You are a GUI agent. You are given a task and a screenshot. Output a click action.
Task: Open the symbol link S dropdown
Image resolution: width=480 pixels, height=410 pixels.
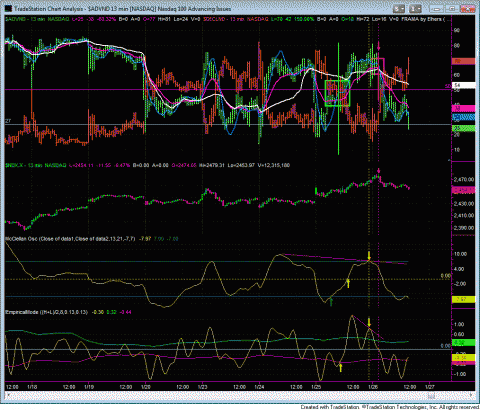click(399, 9)
